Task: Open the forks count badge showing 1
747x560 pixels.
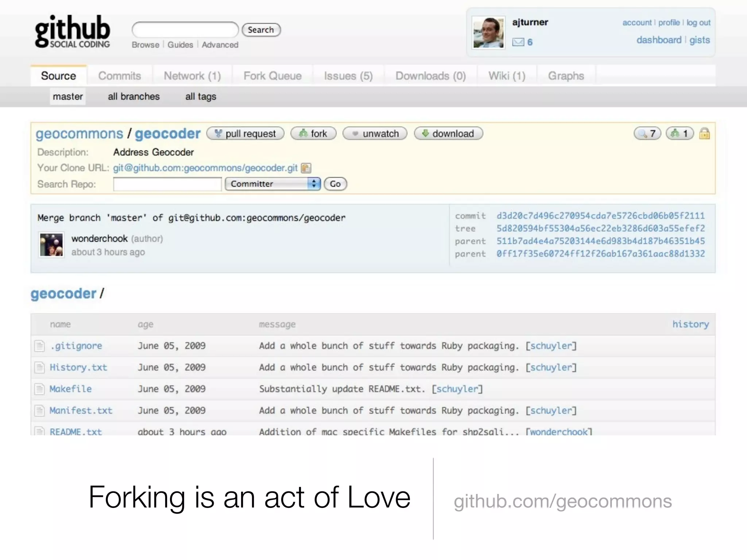Action: point(680,134)
